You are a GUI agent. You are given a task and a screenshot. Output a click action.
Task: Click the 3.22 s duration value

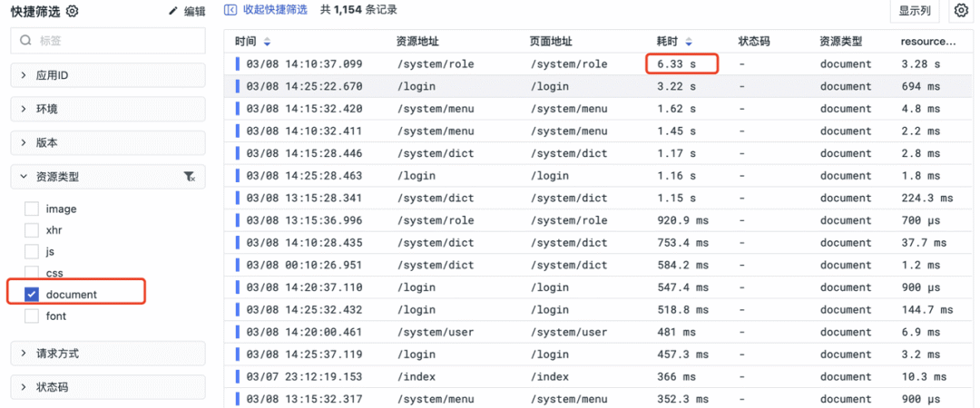click(x=676, y=86)
